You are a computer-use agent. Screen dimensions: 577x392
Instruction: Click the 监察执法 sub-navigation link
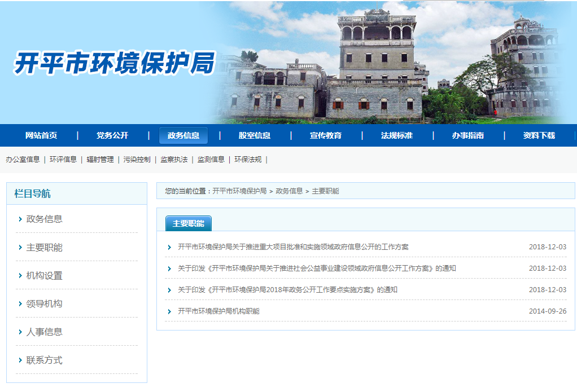(x=174, y=159)
